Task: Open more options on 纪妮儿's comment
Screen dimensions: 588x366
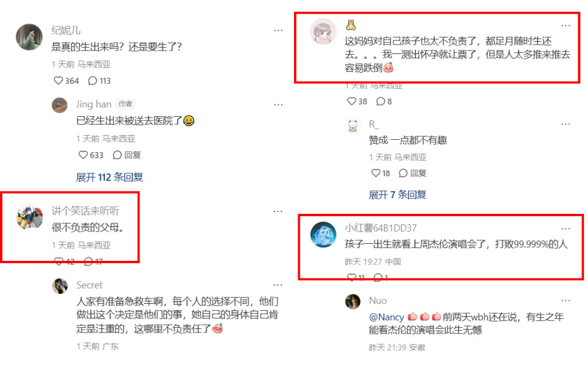Action: tap(278, 31)
